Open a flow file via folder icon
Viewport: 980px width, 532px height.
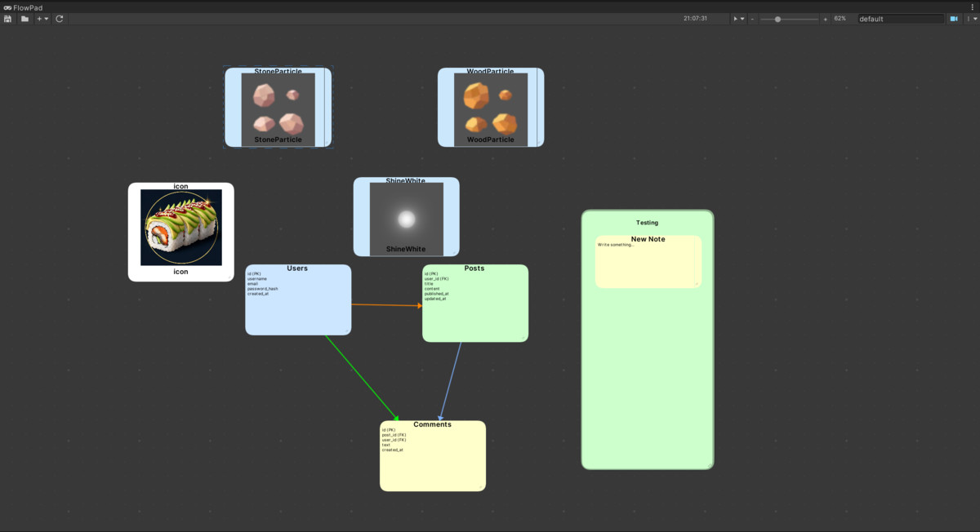pyautogui.click(x=24, y=18)
